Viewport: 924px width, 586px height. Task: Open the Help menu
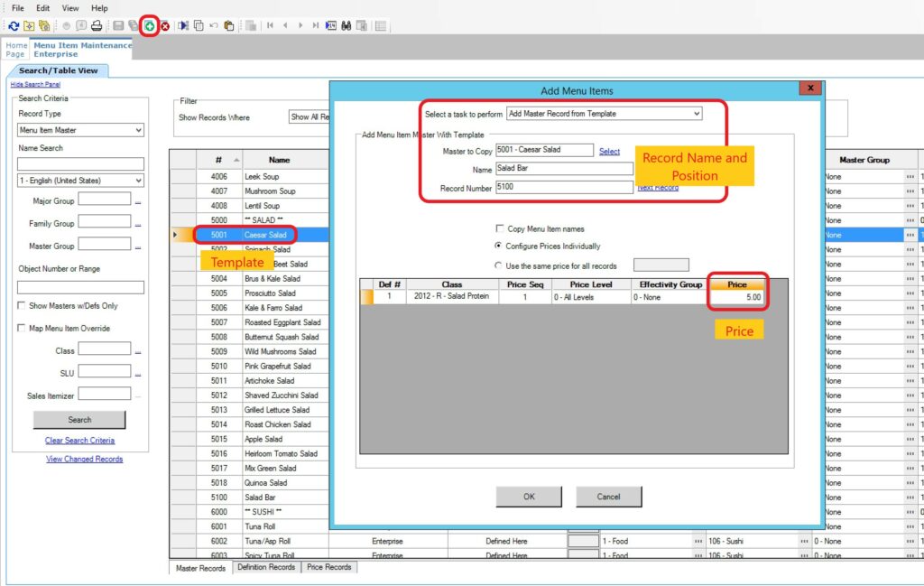pos(99,8)
